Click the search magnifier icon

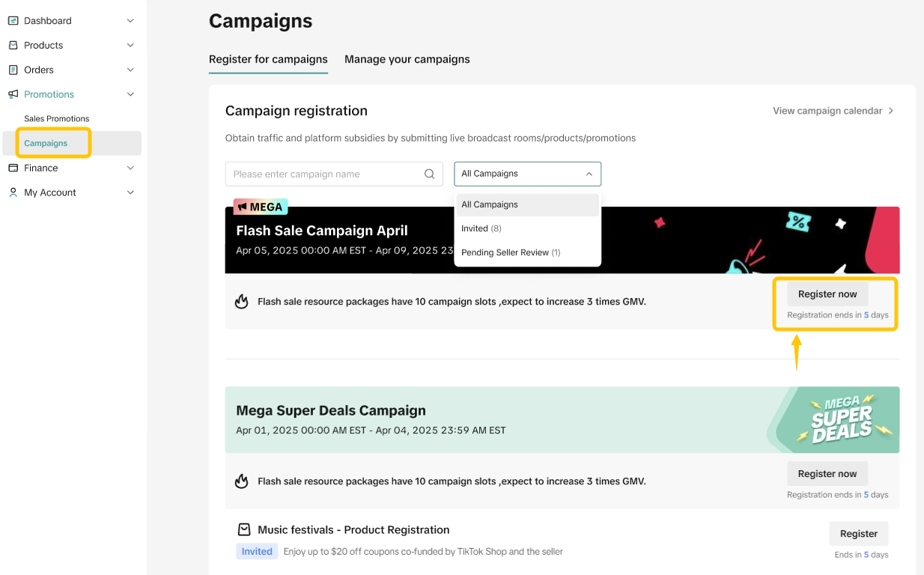pyautogui.click(x=430, y=174)
